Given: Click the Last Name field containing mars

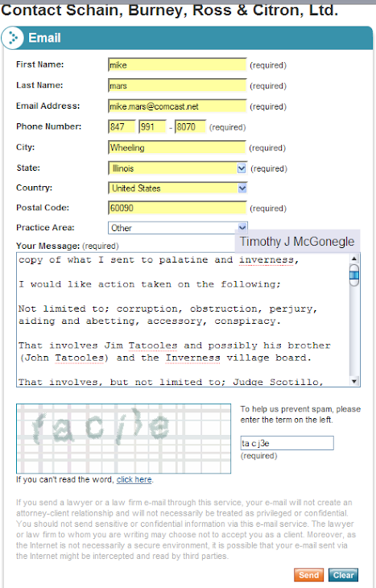Looking at the screenshot, I should [x=177, y=86].
